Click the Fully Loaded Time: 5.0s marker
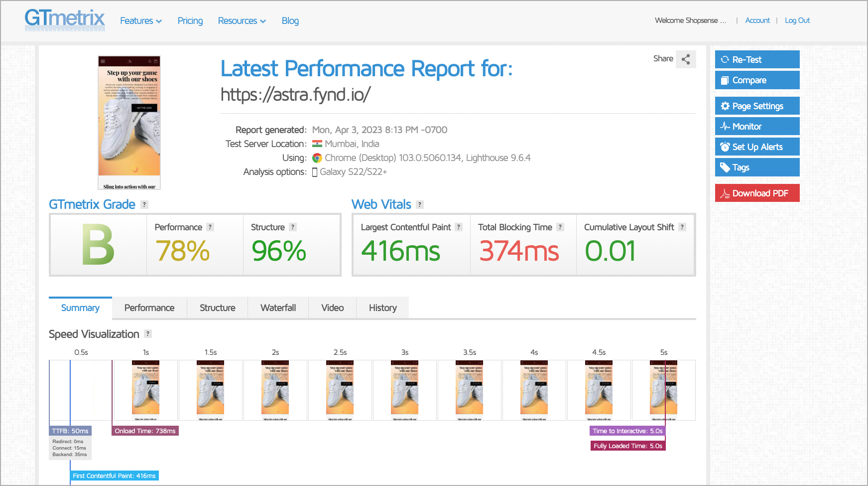Image resolution: width=868 pixels, height=486 pixels. 628,446
